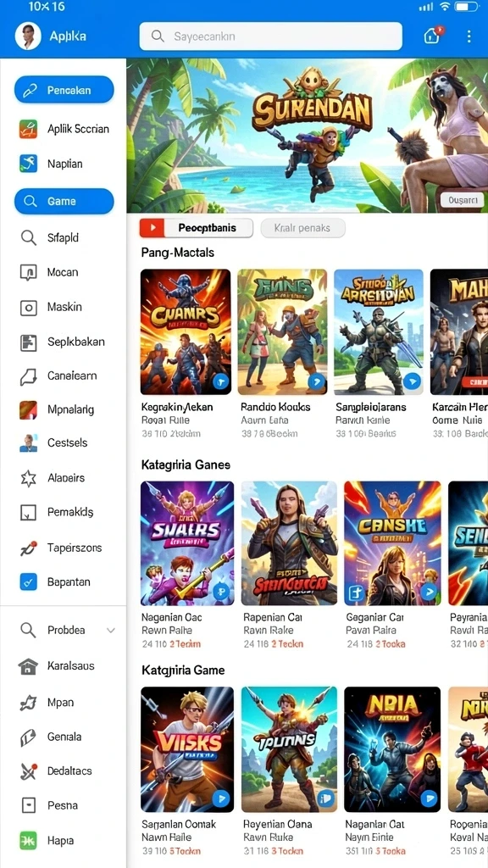Open the three-dot overflow menu

[x=469, y=36]
